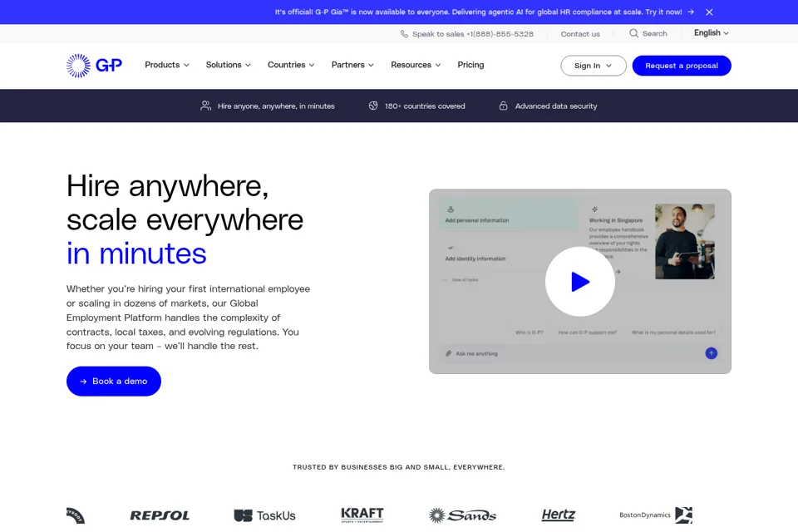Click 'Advanced data security' text
The height and width of the screenshot is (532, 798).
(556, 106)
